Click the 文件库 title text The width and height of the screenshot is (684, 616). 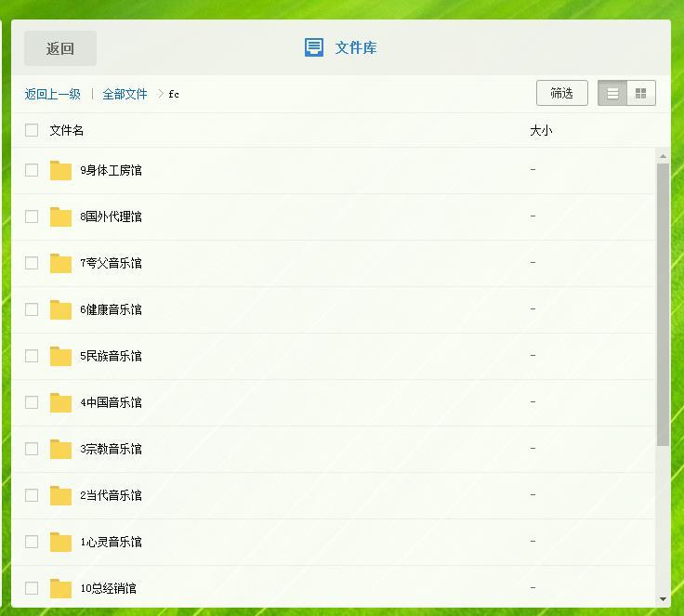[x=356, y=47]
